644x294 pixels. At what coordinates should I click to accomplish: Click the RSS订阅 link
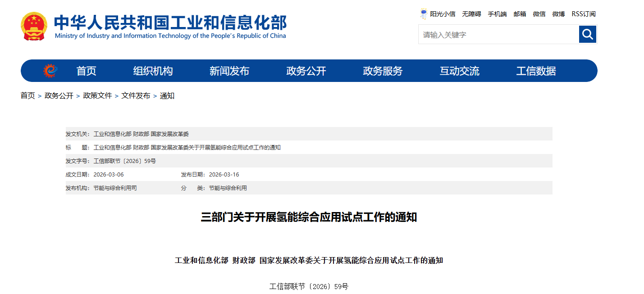point(584,14)
